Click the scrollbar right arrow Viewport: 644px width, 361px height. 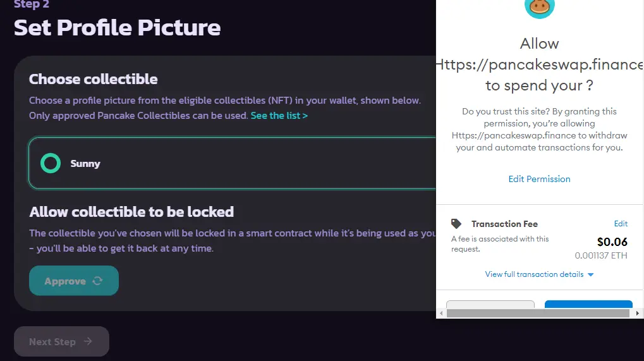(637, 314)
